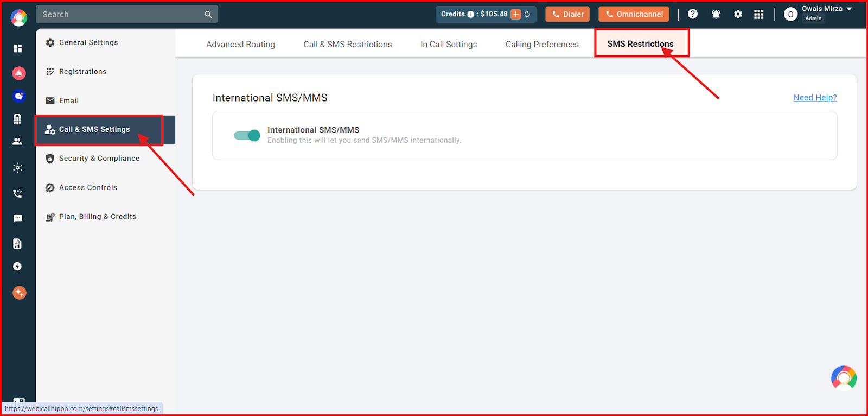Image resolution: width=868 pixels, height=416 pixels.
Task: Open the call activity phone icon in left rail
Action: click(18, 193)
